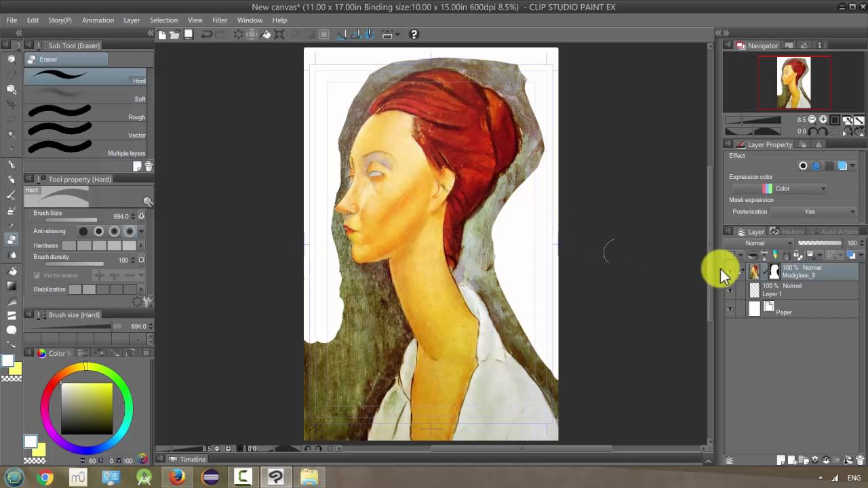Click the Save icon in command bar
868x488 pixels.
189,35
